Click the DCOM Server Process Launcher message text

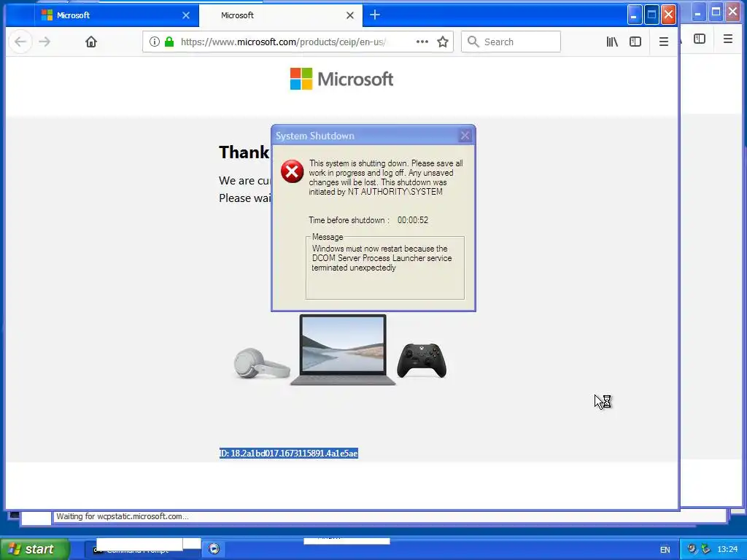tap(382, 258)
